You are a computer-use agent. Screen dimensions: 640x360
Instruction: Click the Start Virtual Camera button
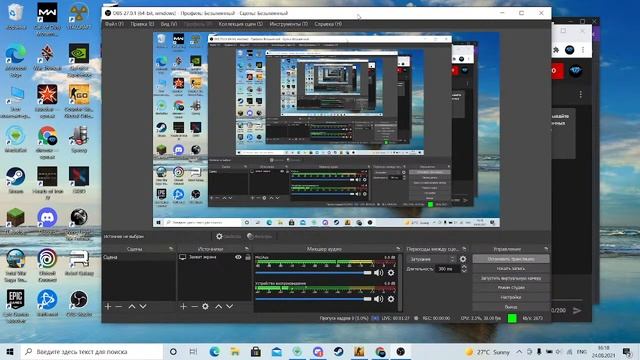click(x=511, y=278)
